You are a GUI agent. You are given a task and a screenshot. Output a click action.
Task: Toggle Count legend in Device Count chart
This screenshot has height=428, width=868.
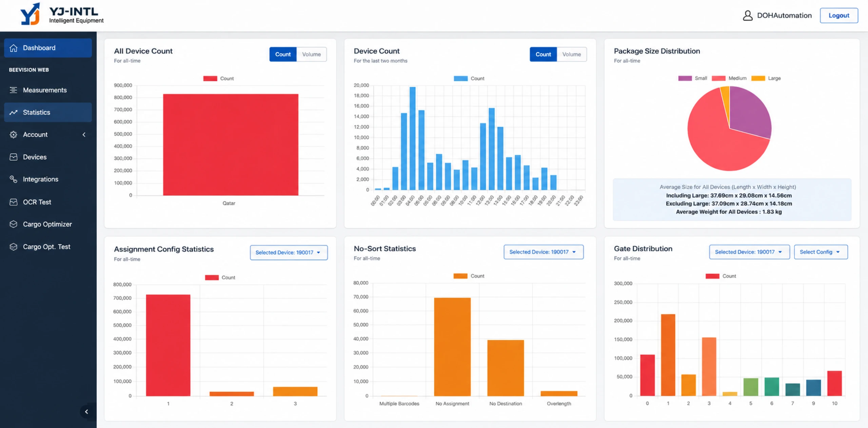point(469,78)
